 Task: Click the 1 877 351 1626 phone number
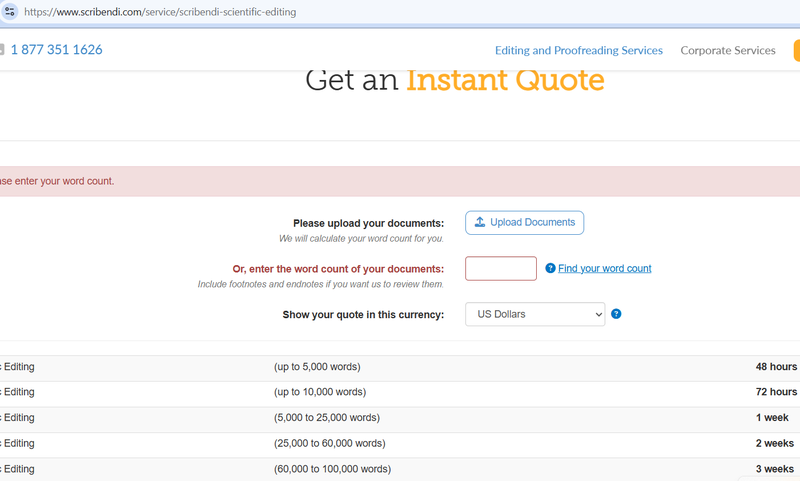coord(57,49)
